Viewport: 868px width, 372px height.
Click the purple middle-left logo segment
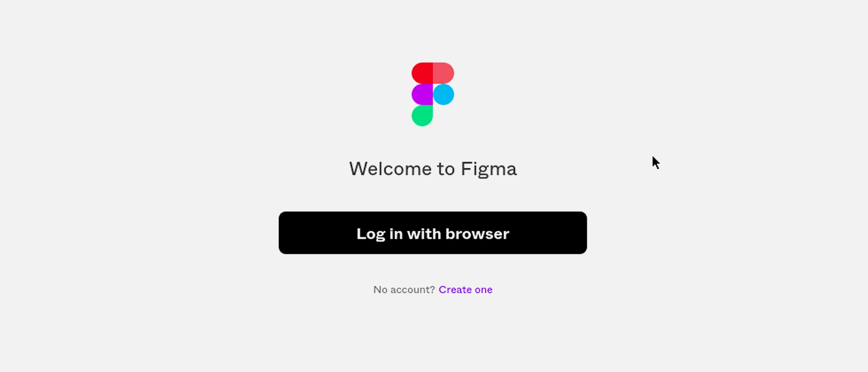[422, 94]
